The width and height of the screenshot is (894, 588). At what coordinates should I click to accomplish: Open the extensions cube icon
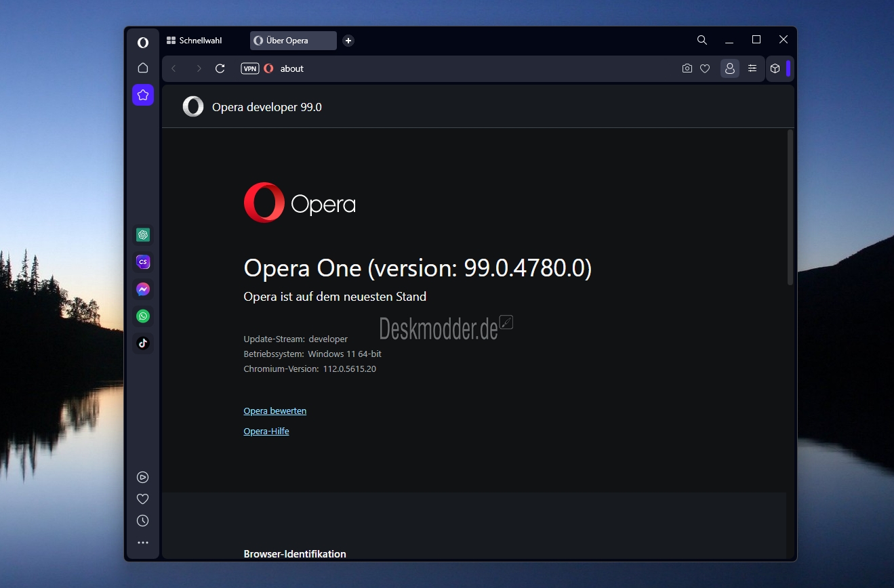775,68
